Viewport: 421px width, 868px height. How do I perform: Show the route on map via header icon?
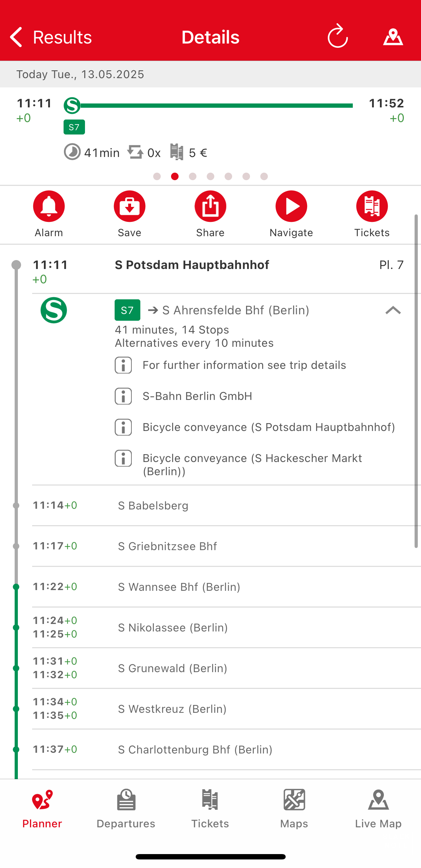393,37
